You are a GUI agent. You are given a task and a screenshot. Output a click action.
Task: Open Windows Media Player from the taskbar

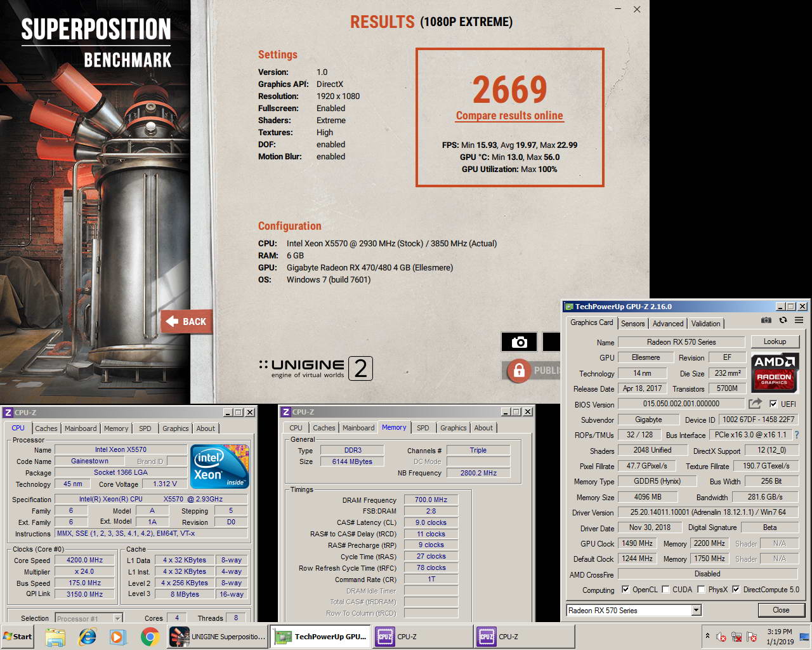tap(118, 636)
